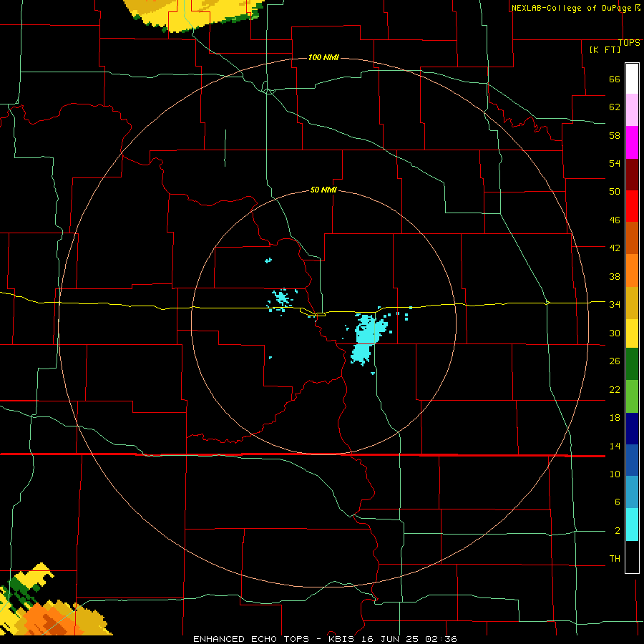This screenshot has height=644, width=644.
Task: Click the 'KBIS' radar site identifier
Action: tap(342, 639)
